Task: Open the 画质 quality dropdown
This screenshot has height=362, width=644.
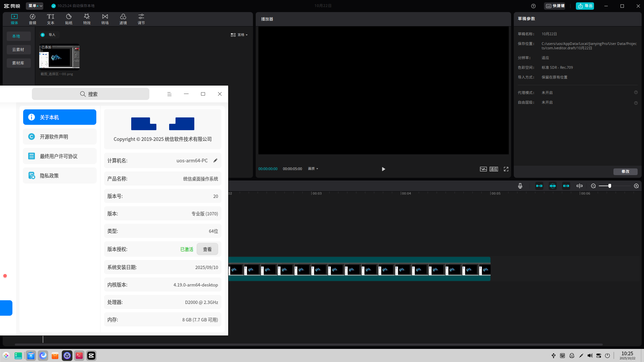Action: click(x=313, y=169)
